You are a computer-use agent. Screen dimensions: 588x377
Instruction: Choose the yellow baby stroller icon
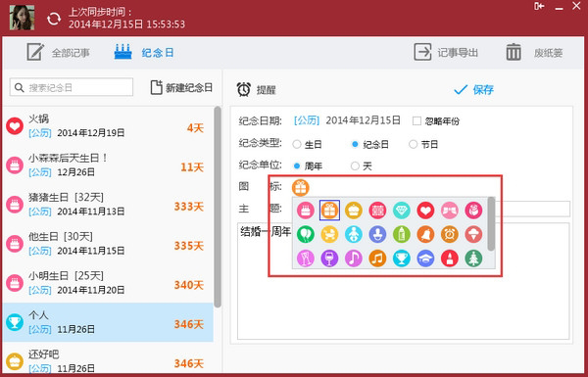329,235
